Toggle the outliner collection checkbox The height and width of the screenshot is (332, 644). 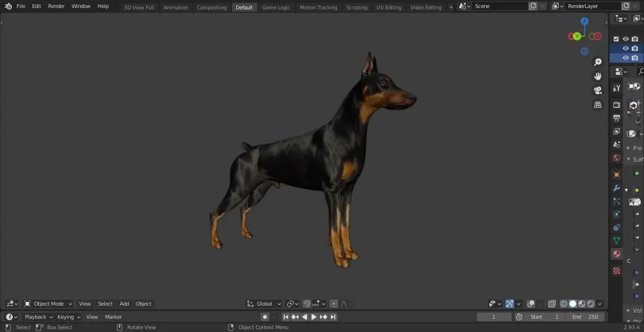click(x=616, y=39)
